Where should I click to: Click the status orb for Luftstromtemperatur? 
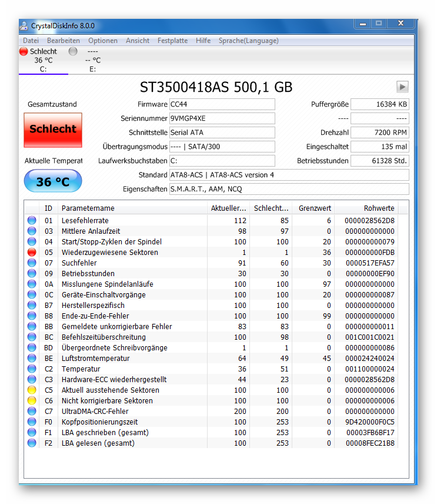coord(32,358)
